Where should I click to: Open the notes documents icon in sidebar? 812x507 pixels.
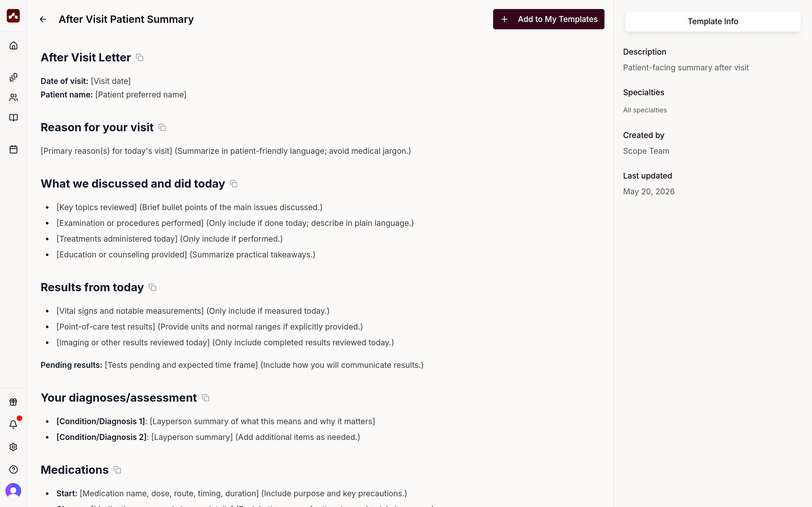[x=14, y=77]
